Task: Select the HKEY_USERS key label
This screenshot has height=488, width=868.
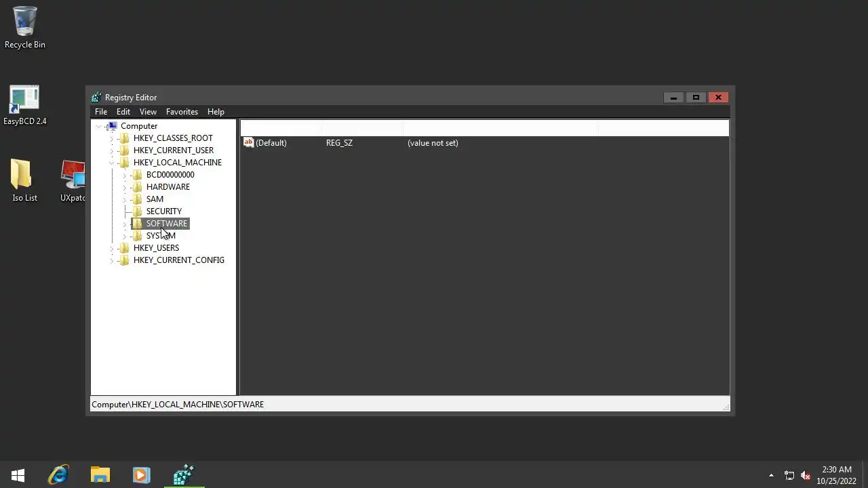Action: (x=156, y=248)
